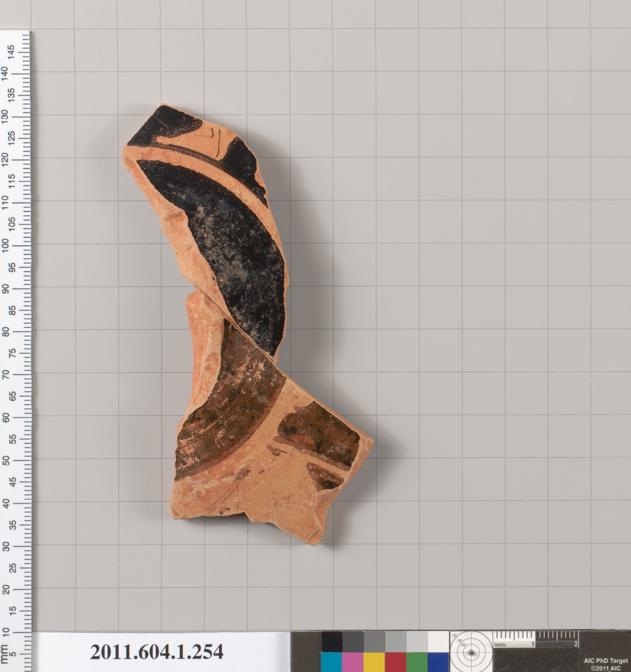Pick the red color patch
Image resolution: width=631 pixels, height=672 pixels.
(x=395, y=662)
